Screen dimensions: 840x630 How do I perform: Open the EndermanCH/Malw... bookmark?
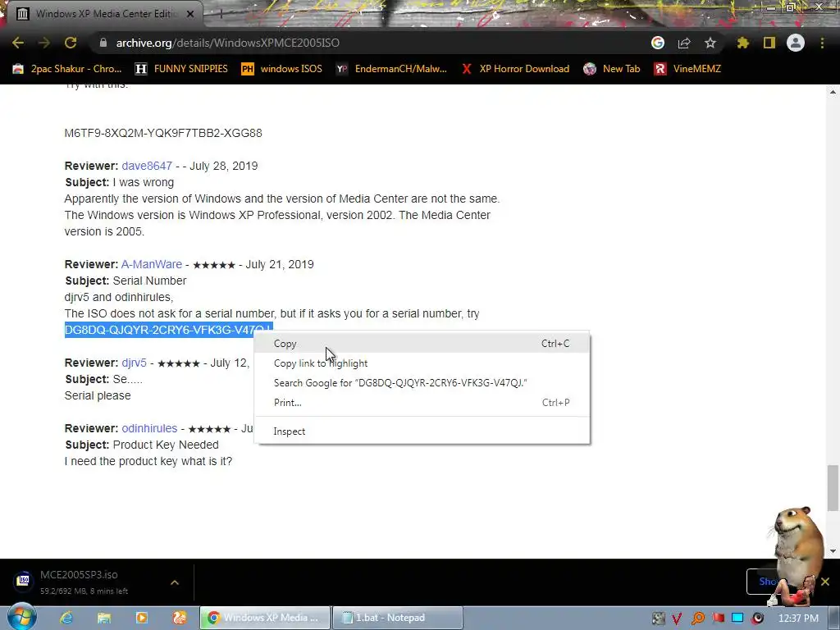tap(391, 69)
